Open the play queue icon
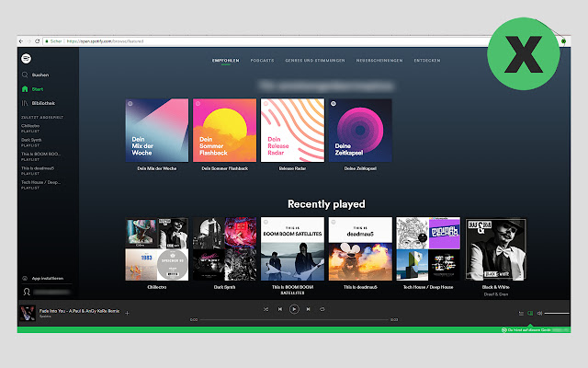The height and width of the screenshot is (368, 588). [x=521, y=313]
